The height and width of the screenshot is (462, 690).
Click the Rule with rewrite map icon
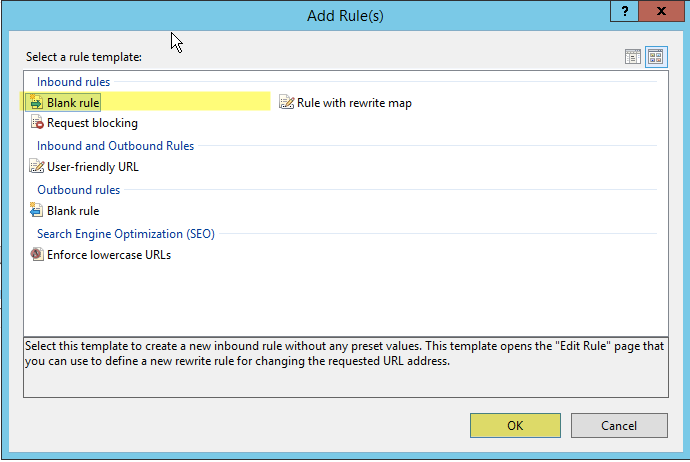point(286,102)
